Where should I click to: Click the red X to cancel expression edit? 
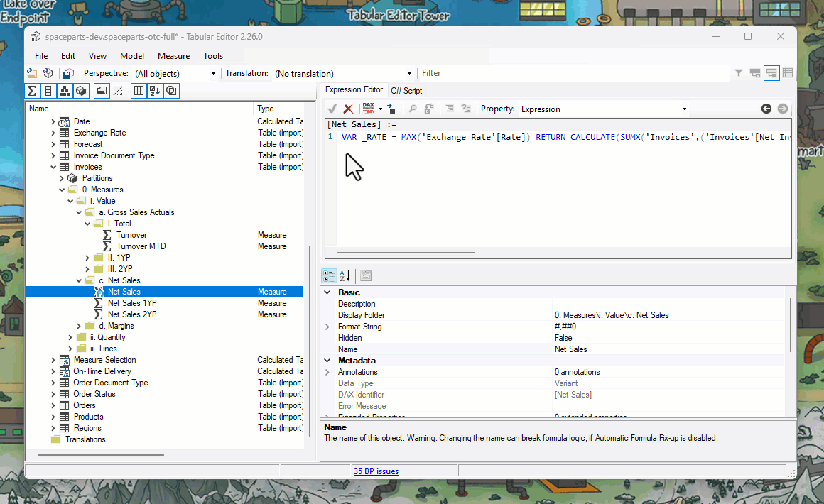[x=347, y=109]
